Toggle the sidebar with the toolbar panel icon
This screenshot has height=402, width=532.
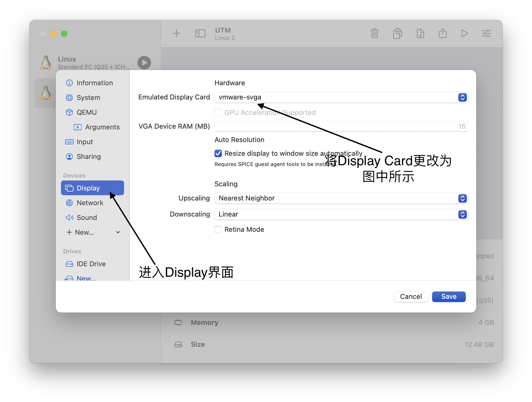pyautogui.click(x=200, y=33)
